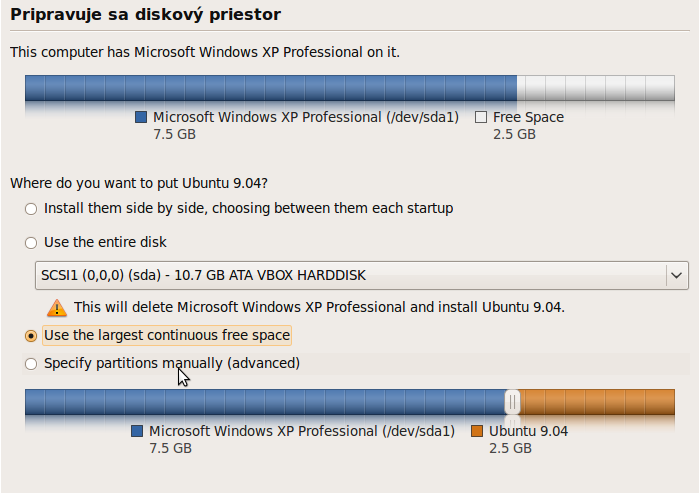Click blue Windows XP legend square in bottom legend
Viewport: 699px width, 493px height.
pyautogui.click(x=137, y=431)
